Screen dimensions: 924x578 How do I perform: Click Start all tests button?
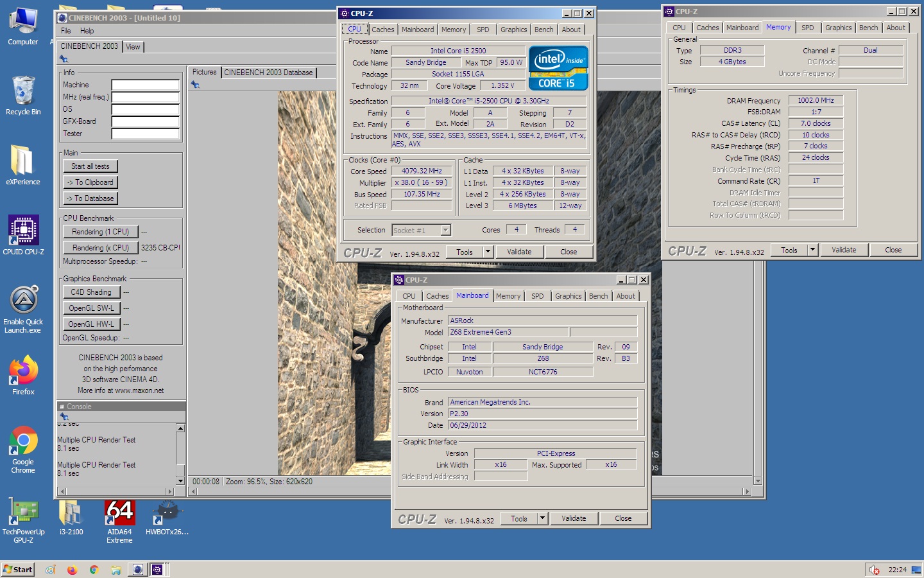click(x=90, y=166)
